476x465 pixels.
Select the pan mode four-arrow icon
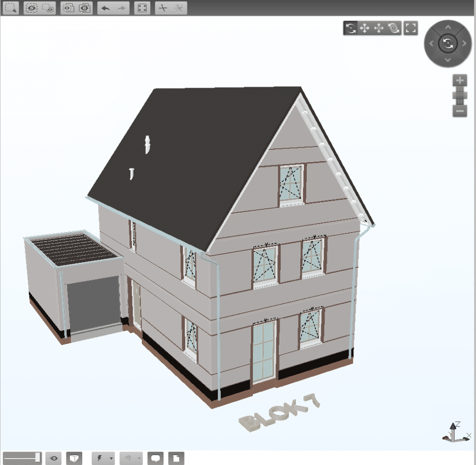tap(364, 28)
